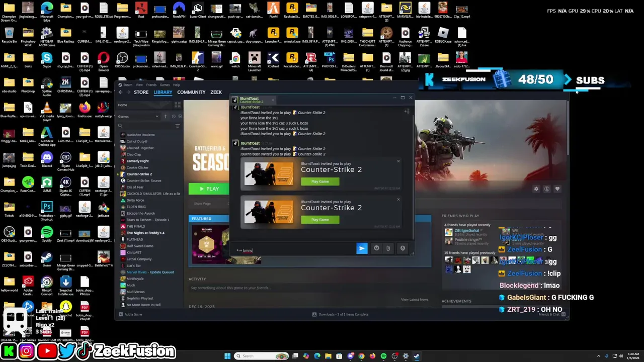
Task: Select Counter-Strike: Source in the game list
Action: click(x=143, y=180)
